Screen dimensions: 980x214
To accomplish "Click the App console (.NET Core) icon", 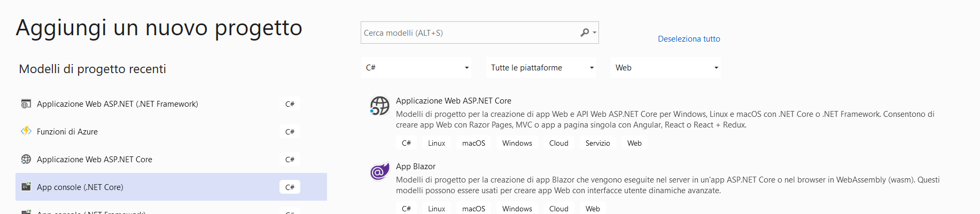I will tap(26, 187).
